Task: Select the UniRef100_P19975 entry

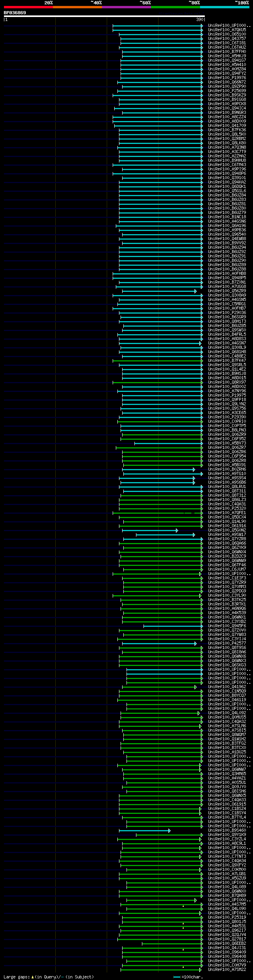Action: [227, 395]
